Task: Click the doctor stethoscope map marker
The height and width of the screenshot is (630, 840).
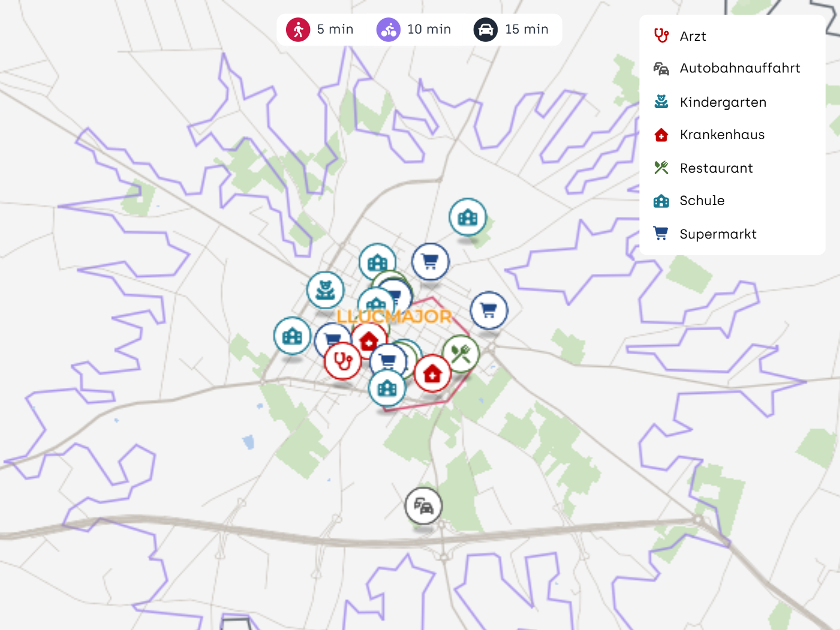Action: 342,361
